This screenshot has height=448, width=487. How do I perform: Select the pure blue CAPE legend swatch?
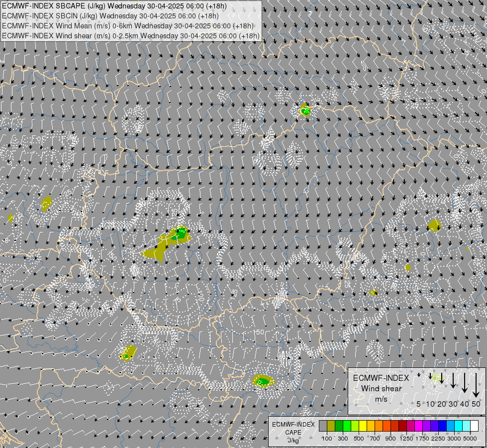(443, 426)
